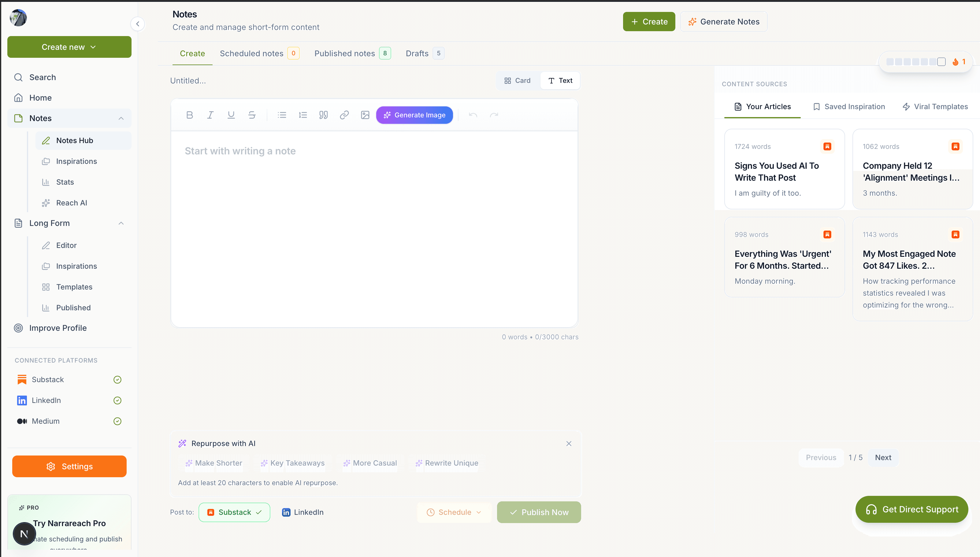Viewport: 980px width, 557px height.
Task: Click Make Shorter repurpose option
Action: [214, 463]
